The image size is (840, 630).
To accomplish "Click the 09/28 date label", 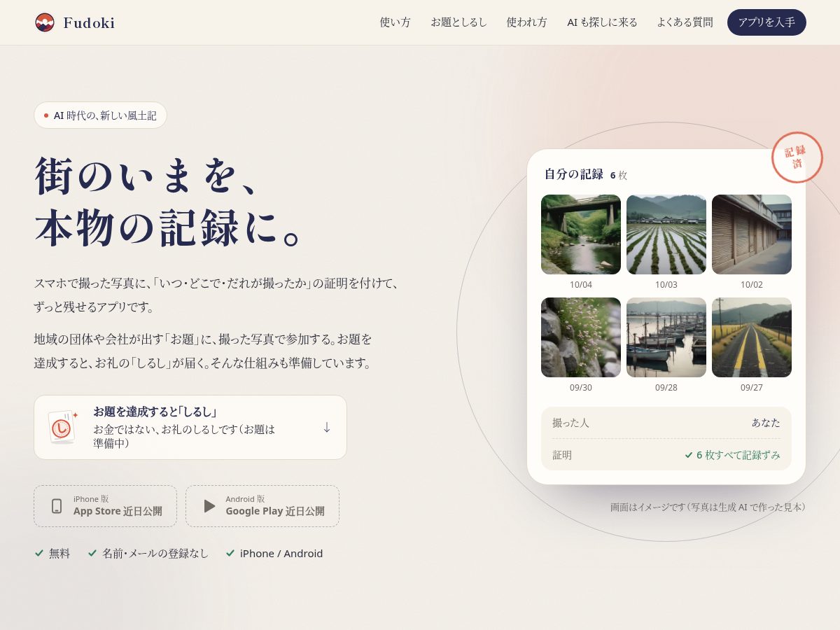I will point(666,388).
